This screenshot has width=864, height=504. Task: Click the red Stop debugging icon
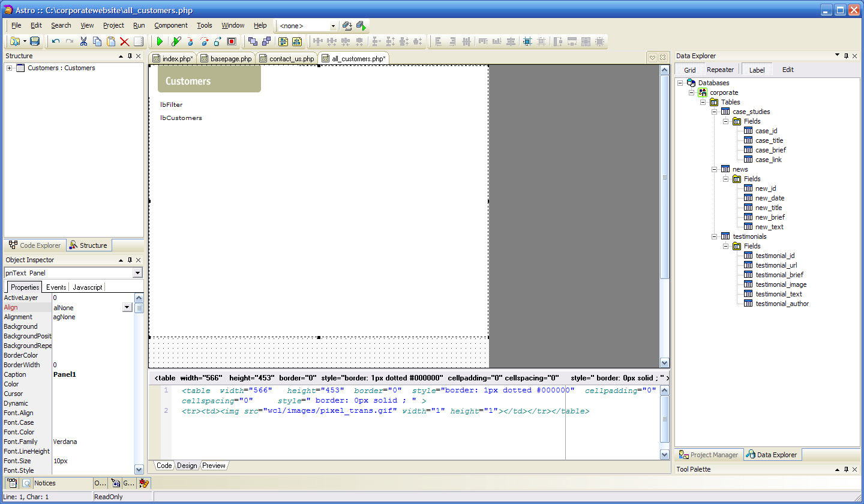tap(232, 41)
